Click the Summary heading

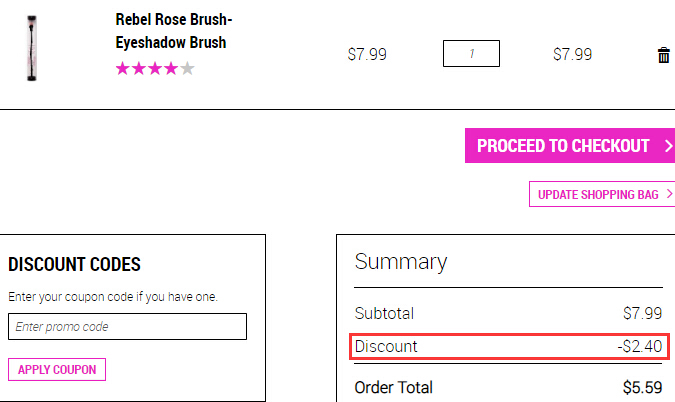pos(401,262)
